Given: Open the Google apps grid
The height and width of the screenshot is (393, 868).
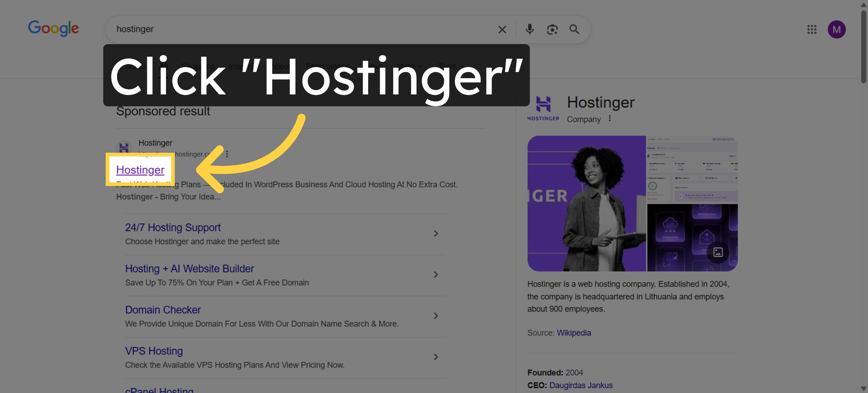Looking at the screenshot, I should 812,29.
